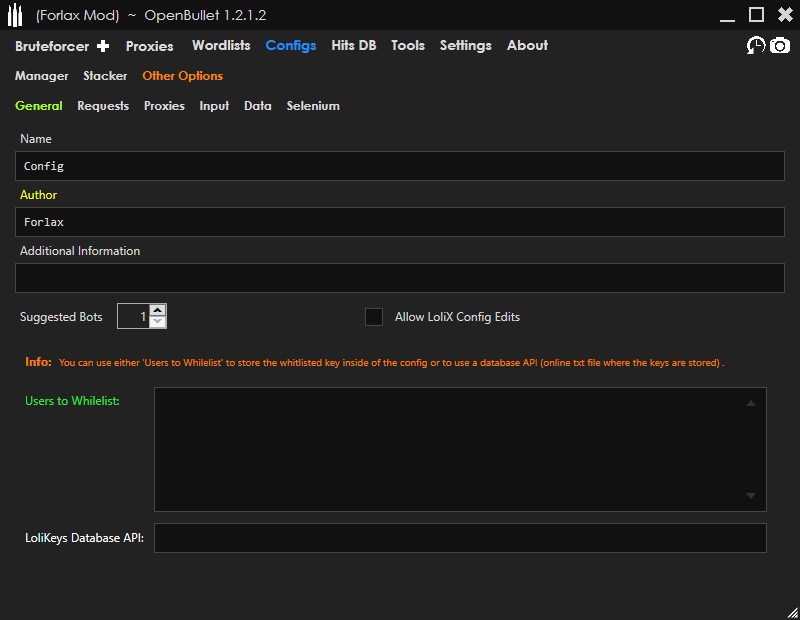
Task: Take a screenshot with the camera icon
Action: coord(780,45)
